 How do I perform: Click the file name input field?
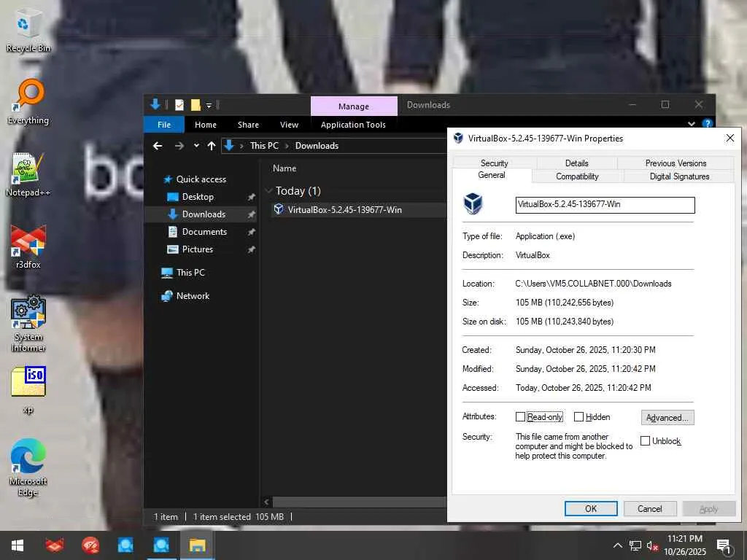605,205
